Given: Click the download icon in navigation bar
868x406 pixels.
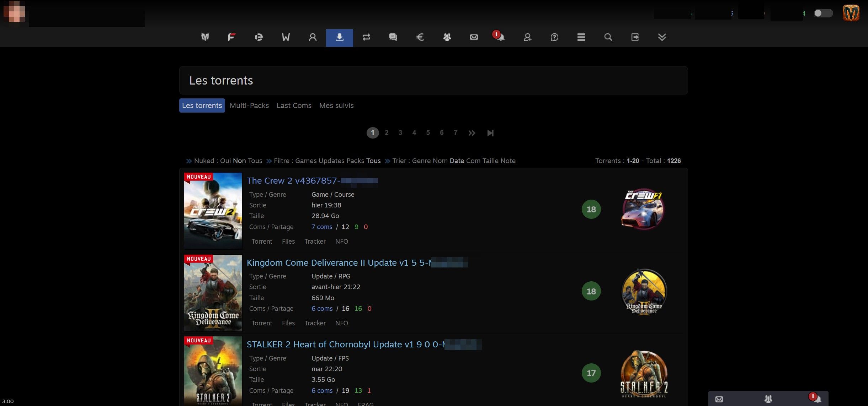Looking at the screenshot, I should click(339, 37).
